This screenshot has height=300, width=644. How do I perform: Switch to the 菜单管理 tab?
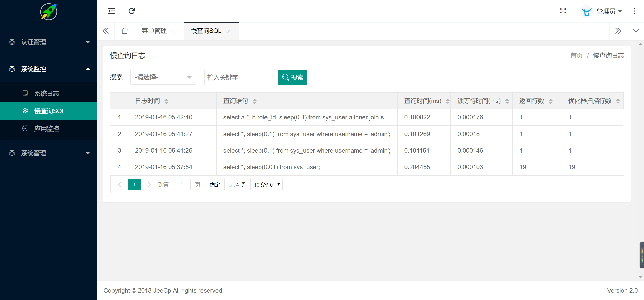click(x=154, y=31)
